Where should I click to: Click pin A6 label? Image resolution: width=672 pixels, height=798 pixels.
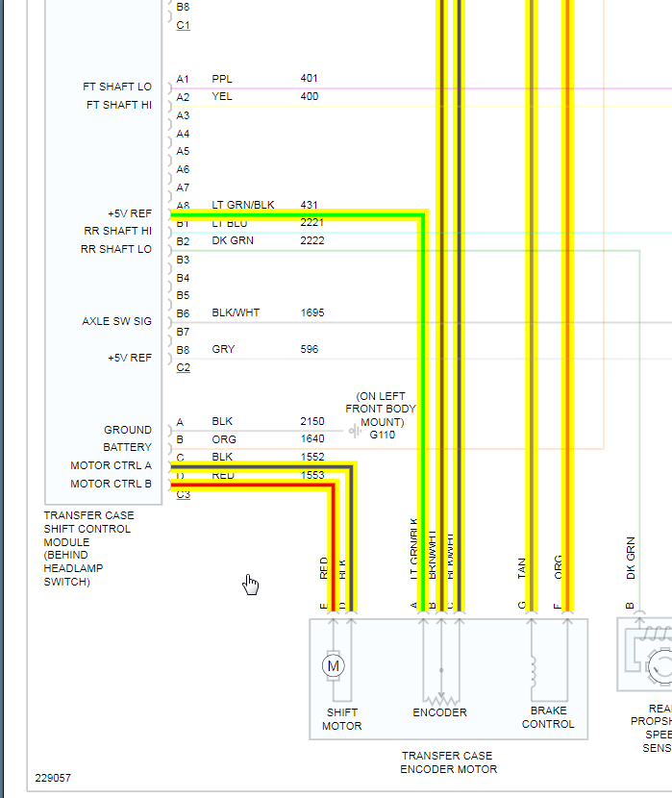click(183, 169)
